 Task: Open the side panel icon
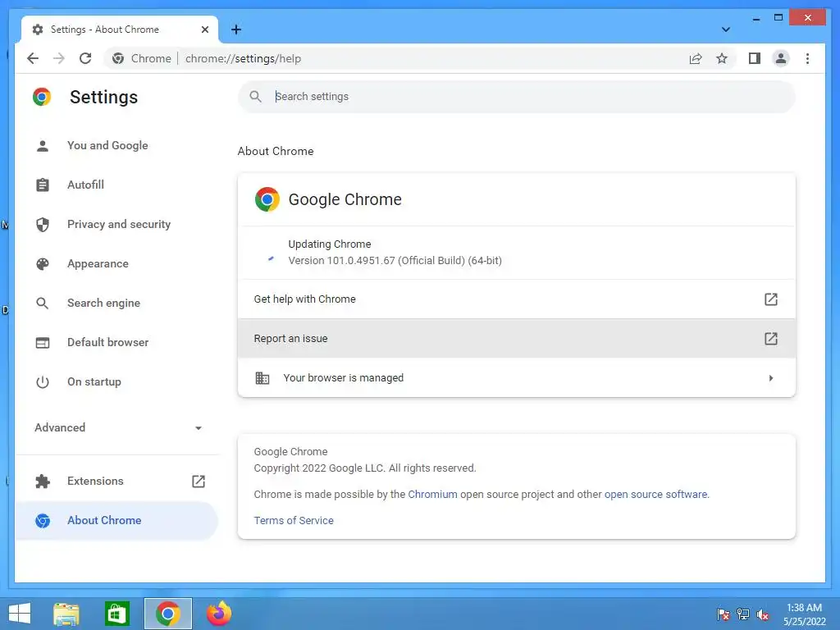coord(755,58)
